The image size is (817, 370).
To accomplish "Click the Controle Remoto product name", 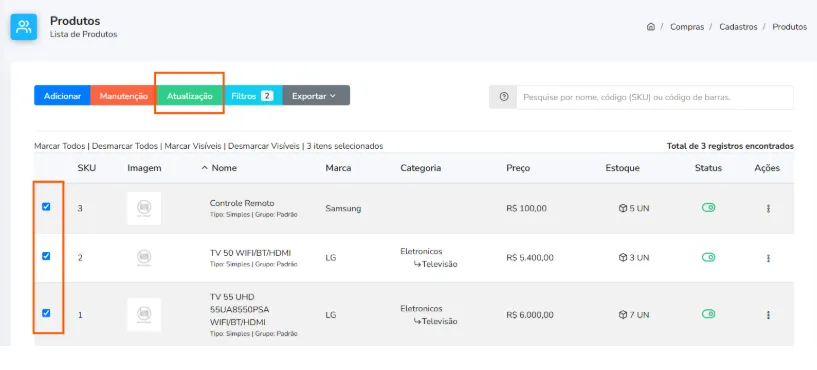I will pyautogui.click(x=242, y=203).
